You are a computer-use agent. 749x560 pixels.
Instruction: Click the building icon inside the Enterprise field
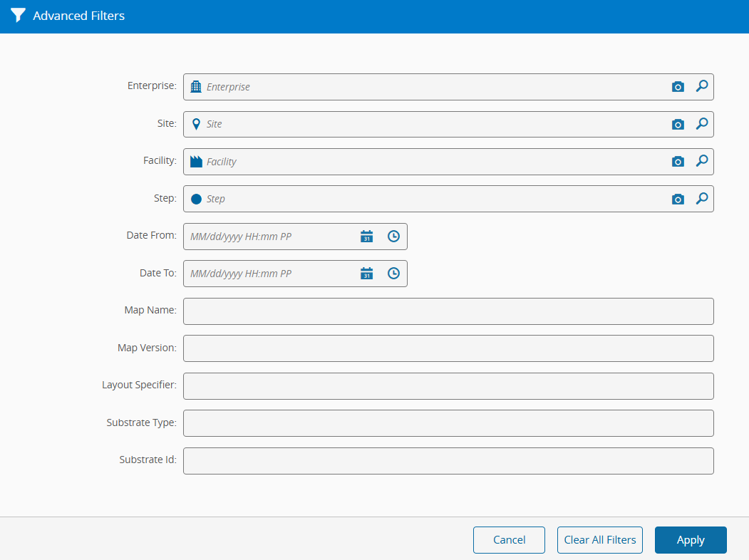click(x=196, y=86)
